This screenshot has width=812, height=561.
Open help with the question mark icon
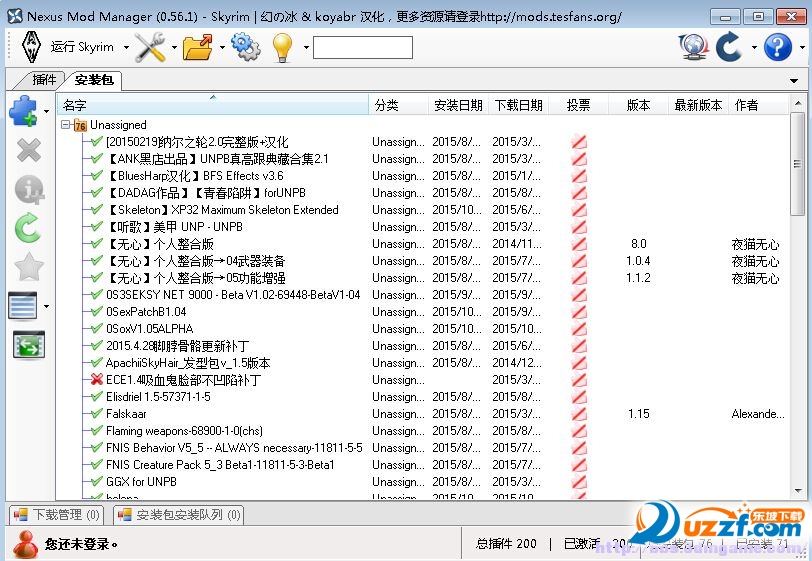tap(778, 47)
